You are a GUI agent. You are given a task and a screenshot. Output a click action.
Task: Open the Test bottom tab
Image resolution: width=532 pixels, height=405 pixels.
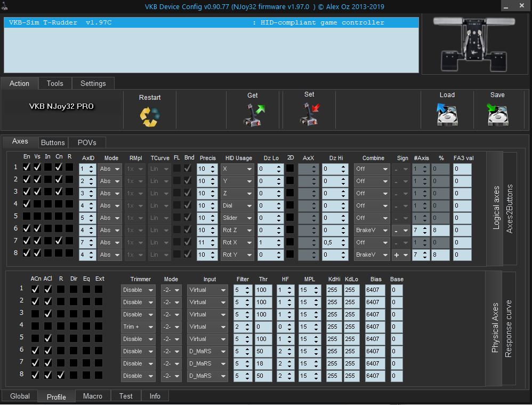tap(125, 396)
